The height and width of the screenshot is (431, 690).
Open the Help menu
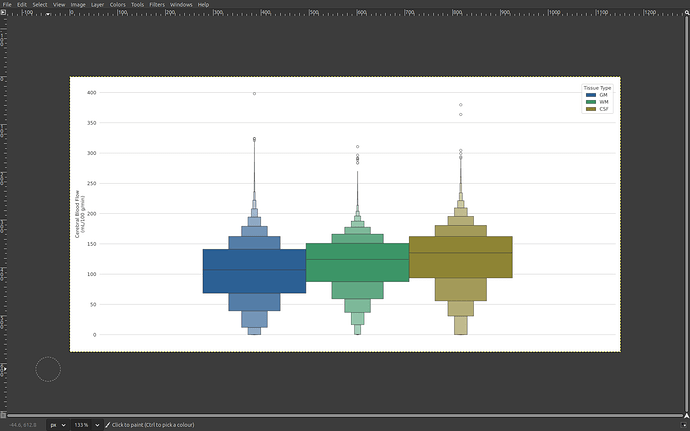coord(203,4)
